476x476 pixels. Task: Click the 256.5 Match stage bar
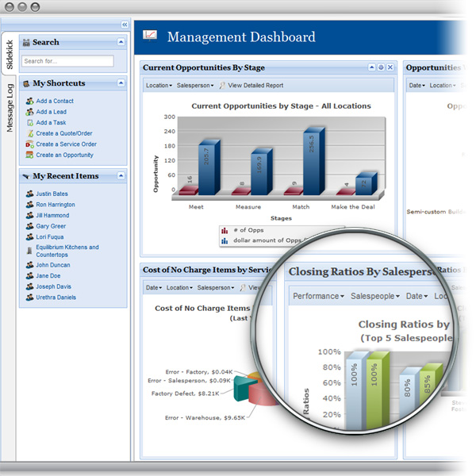click(314, 161)
